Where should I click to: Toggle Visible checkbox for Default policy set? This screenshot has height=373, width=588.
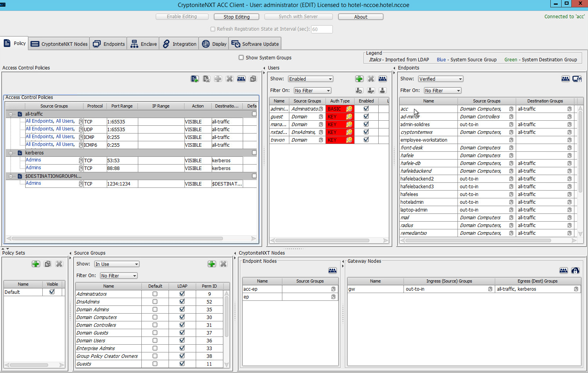(x=52, y=292)
